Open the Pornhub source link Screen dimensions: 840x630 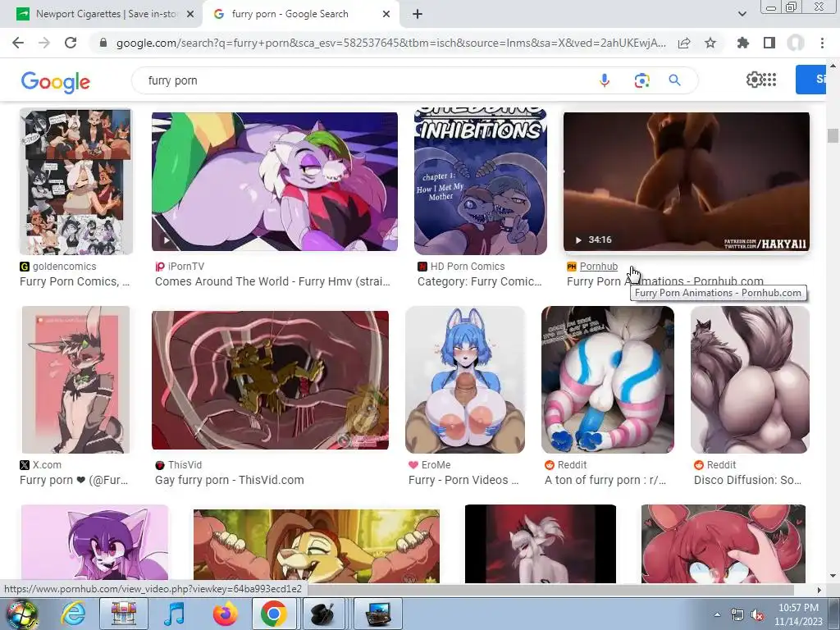tap(598, 267)
